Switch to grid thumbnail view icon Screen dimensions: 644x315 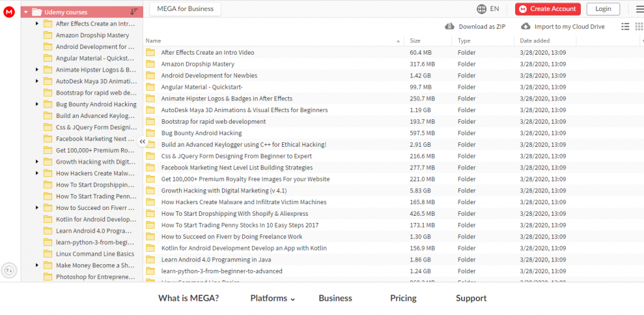coord(639,26)
